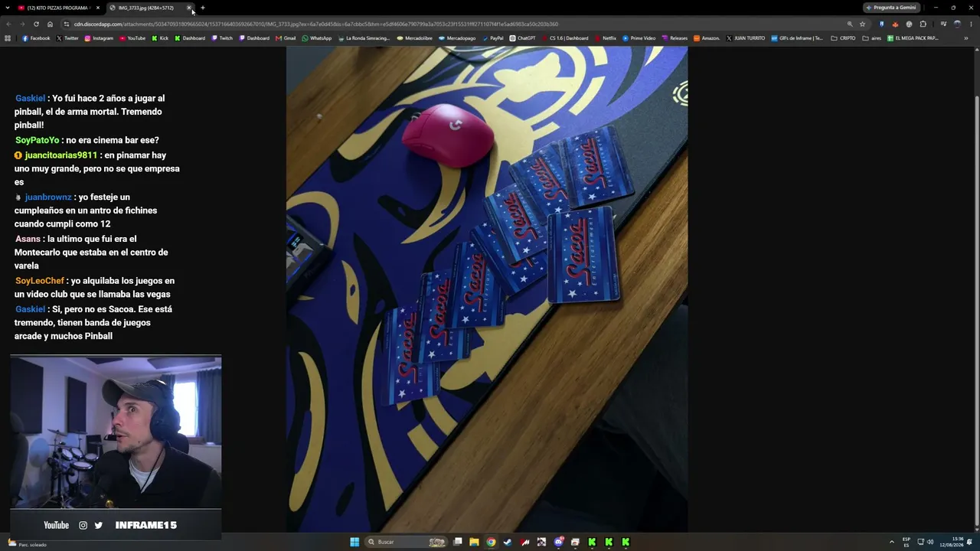Go forward to the next page
The image size is (980, 551).
click(x=21, y=24)
